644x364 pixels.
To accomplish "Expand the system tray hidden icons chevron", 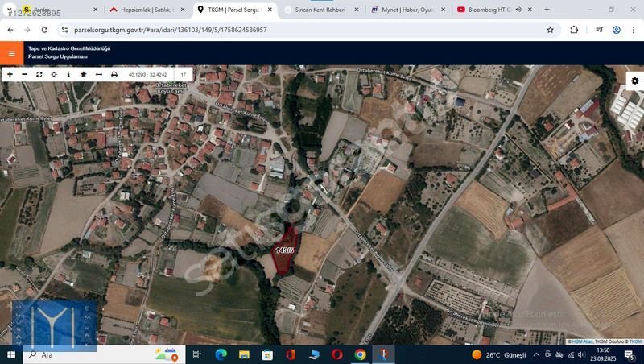I will 547,354.
